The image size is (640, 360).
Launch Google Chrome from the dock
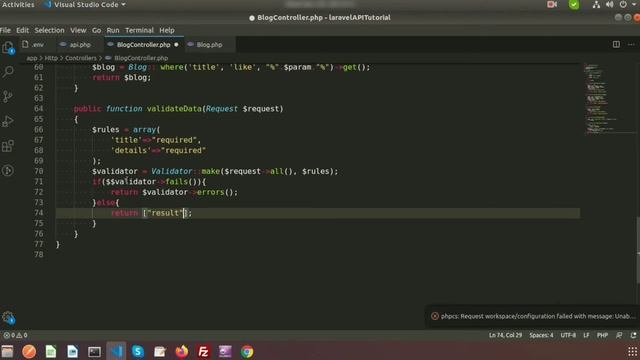tap(247, 351)
